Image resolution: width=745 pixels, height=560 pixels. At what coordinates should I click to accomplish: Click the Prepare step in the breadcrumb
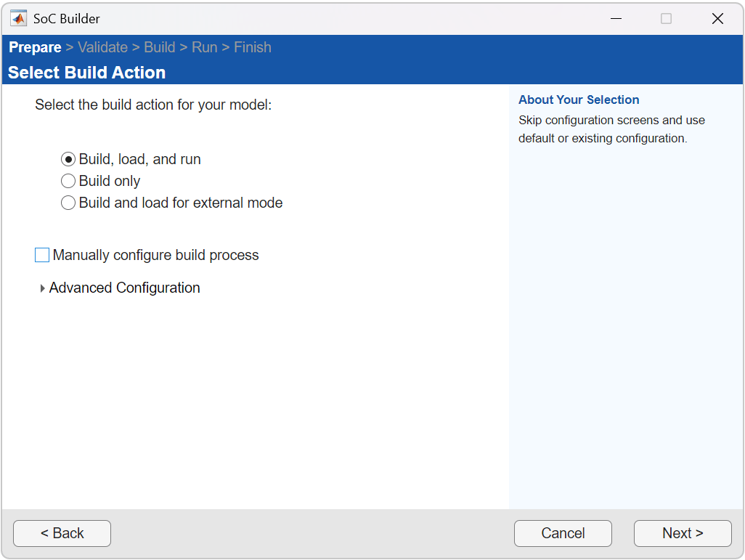point(35,48)
